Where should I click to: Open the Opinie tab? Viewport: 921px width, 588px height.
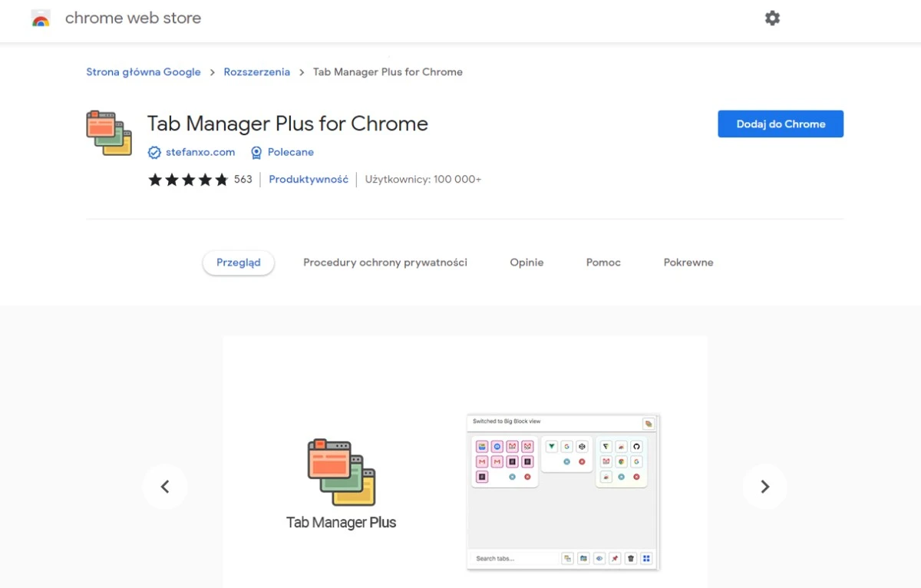click(x=527, y=263)
